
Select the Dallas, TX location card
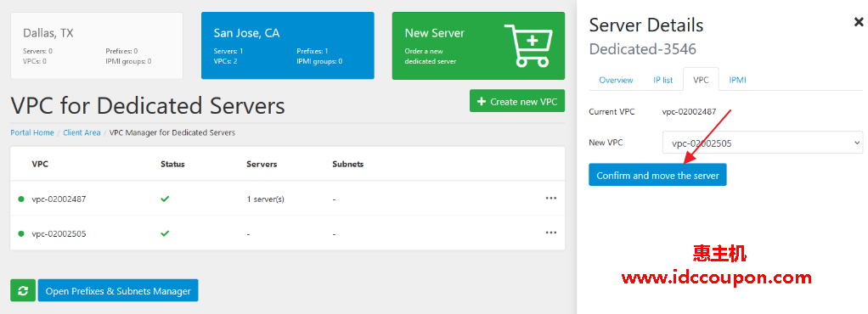(x=96, y=46)
